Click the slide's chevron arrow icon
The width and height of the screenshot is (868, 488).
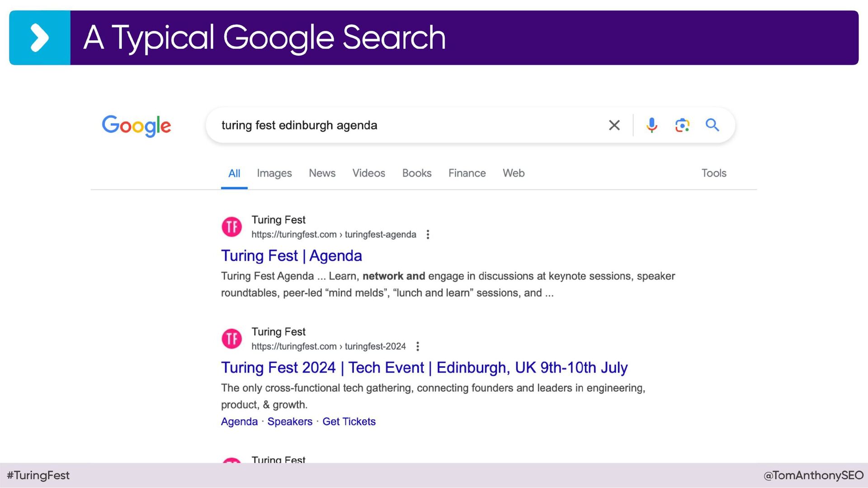40,38
